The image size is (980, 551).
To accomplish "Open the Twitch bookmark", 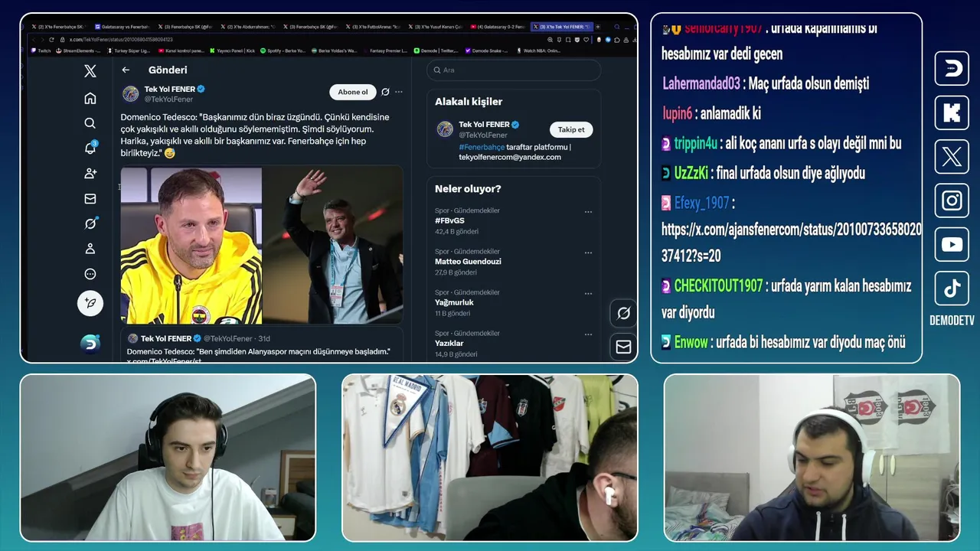I will click(x=41, y=51).
